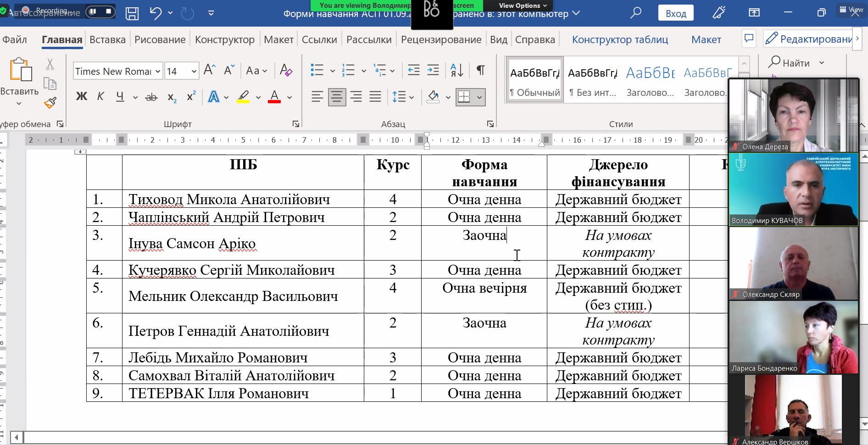This screenshot has width=868, height=445.
Task: Click the Sort A-Z icon
Action: point(457,71)
